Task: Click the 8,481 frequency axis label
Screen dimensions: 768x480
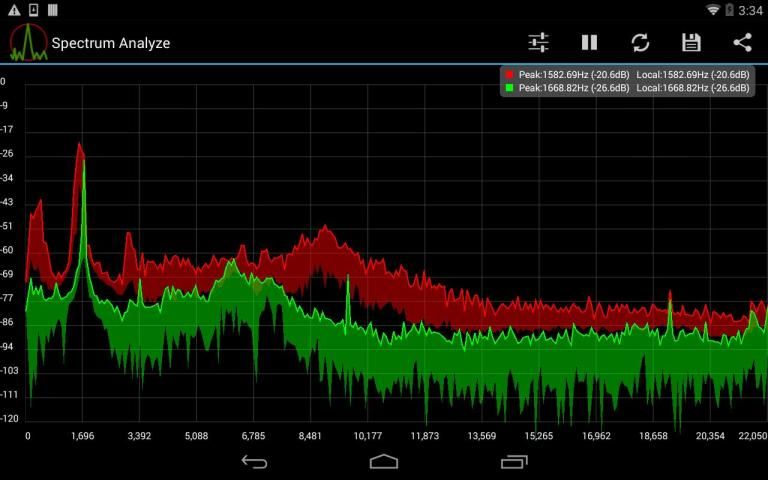Action: point(311,436)
